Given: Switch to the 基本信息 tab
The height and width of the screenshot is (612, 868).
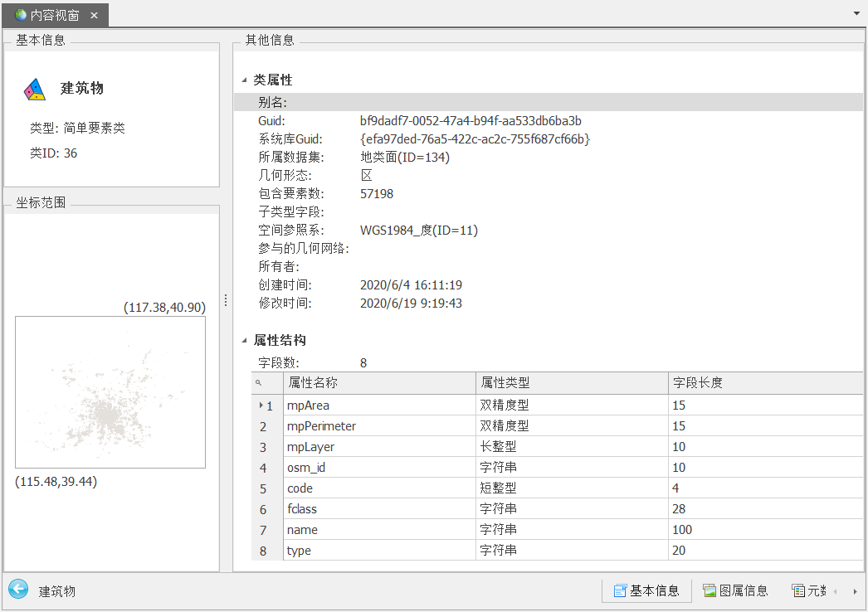Looking at the screenshot, I should (x=646, y=590).
